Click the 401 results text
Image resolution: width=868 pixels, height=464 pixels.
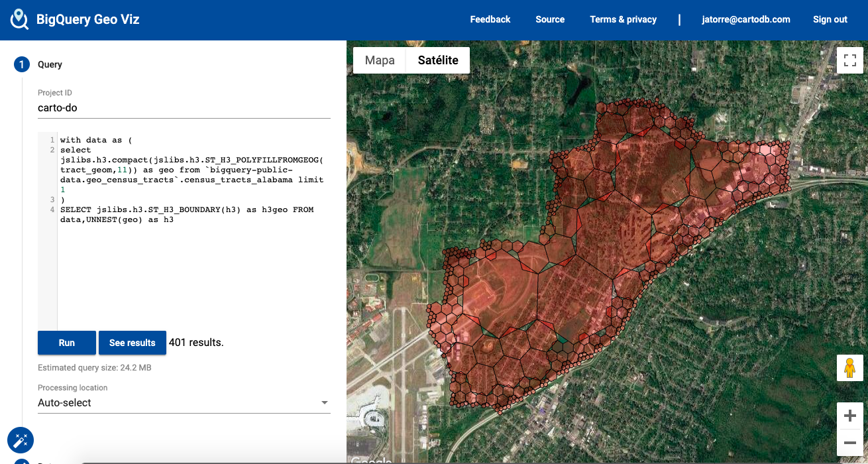196,343
